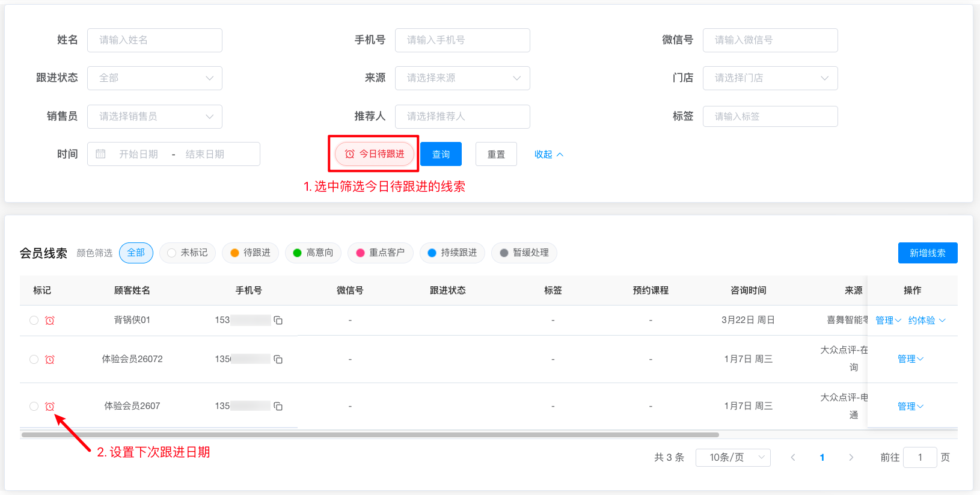The width and height of the screenshot is (980, 495).
Task: Click the 查询 button
Action: [x=441, y=155]
